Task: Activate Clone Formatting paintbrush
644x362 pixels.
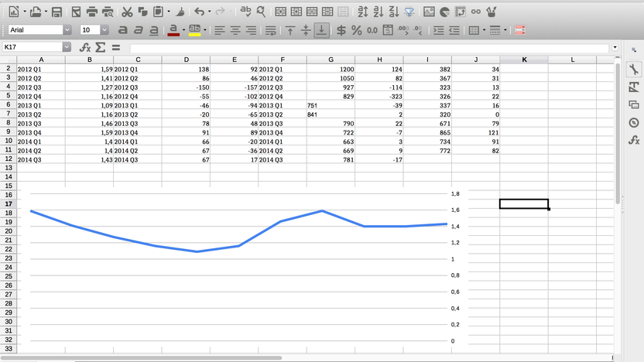Action: tap(180, 12)
